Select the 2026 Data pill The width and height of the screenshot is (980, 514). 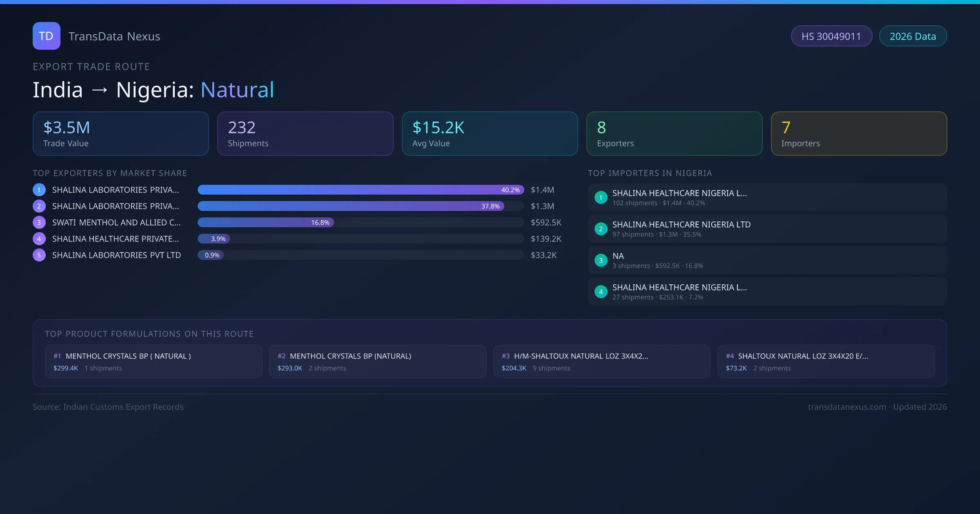[913, 36]
